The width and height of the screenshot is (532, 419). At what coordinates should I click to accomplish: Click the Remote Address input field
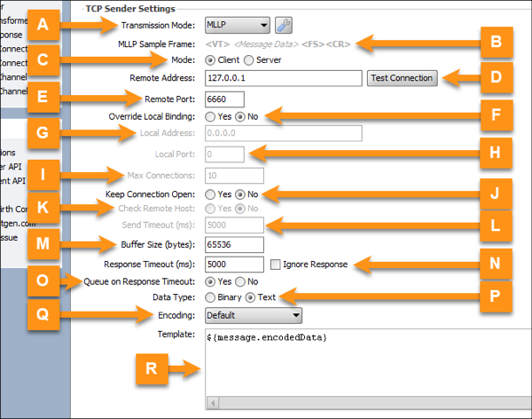282,78
